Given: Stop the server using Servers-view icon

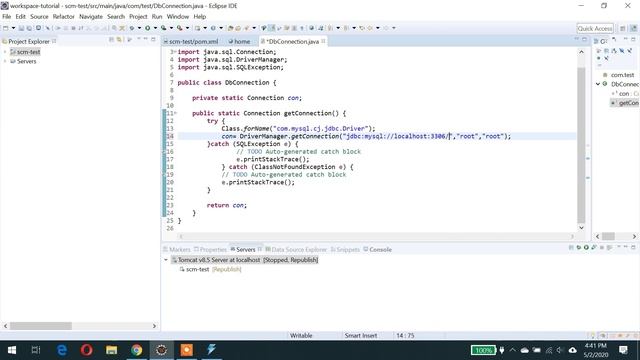Looking at the screenshot, I should pyautogui.click(x=602, y=247).
